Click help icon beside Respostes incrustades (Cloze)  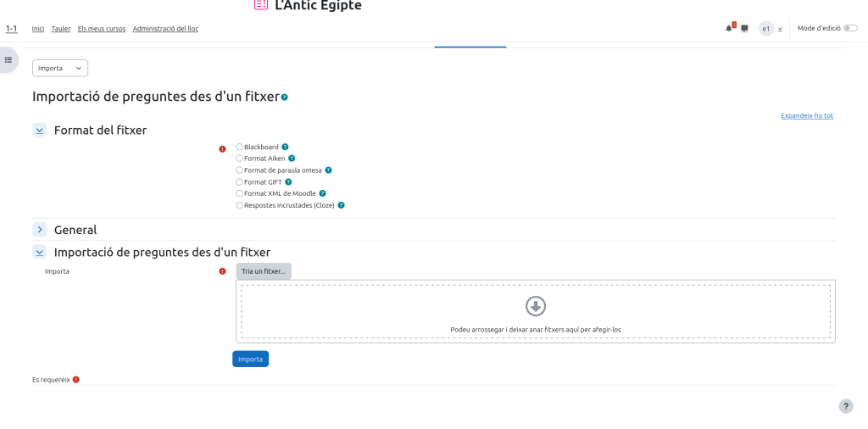tap(341, 205)
